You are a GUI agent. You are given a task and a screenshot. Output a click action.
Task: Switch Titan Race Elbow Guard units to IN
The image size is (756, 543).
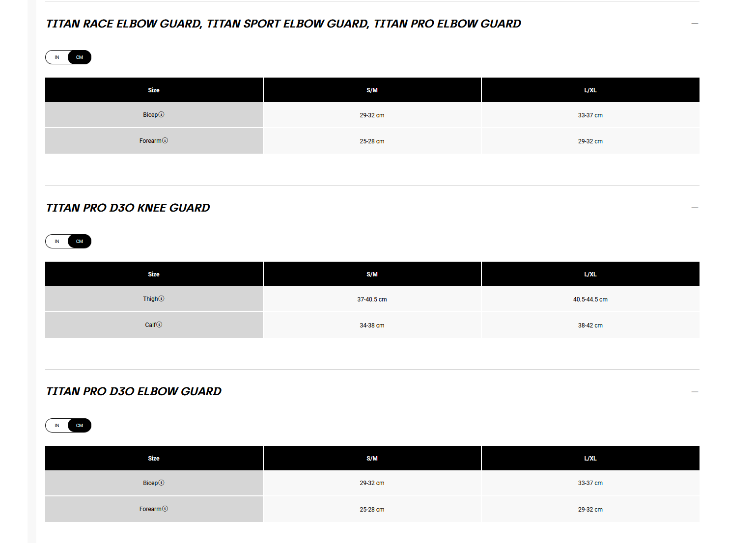(x=57, y=57)
